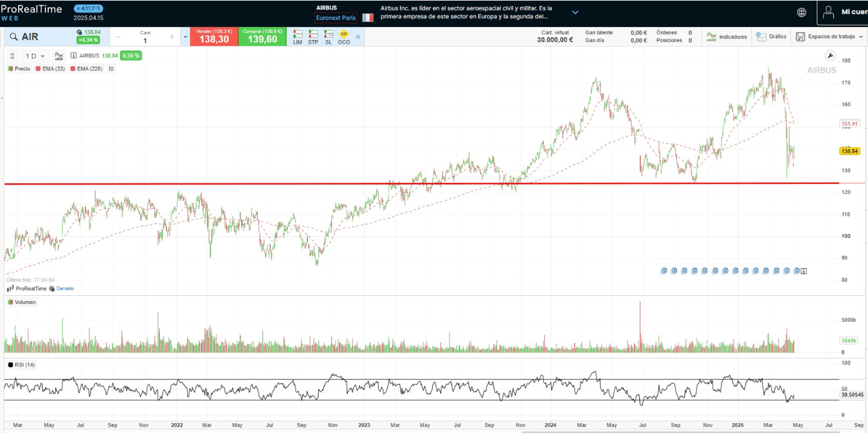Screen dimensions: 868x435
Task: Select the STP stop order icon
Action: pos(313,36)
